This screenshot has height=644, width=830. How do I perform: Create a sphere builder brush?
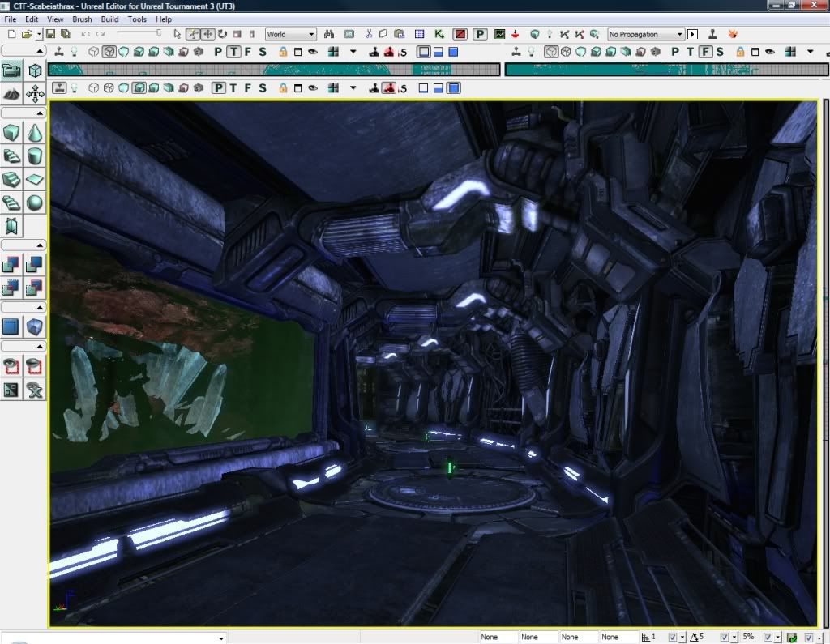tap(35, 203)
